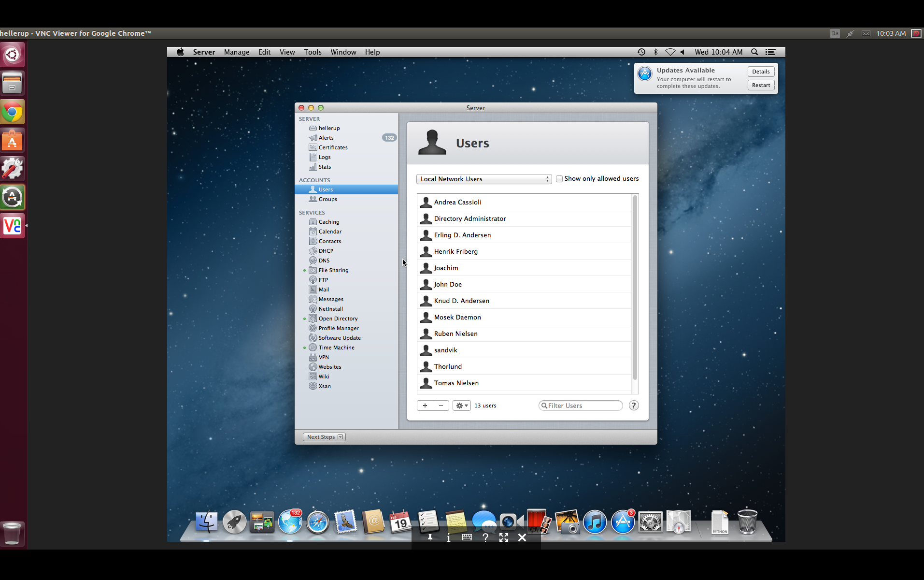
Task: Select the File Sharing service
Action: tap(333, 270)
